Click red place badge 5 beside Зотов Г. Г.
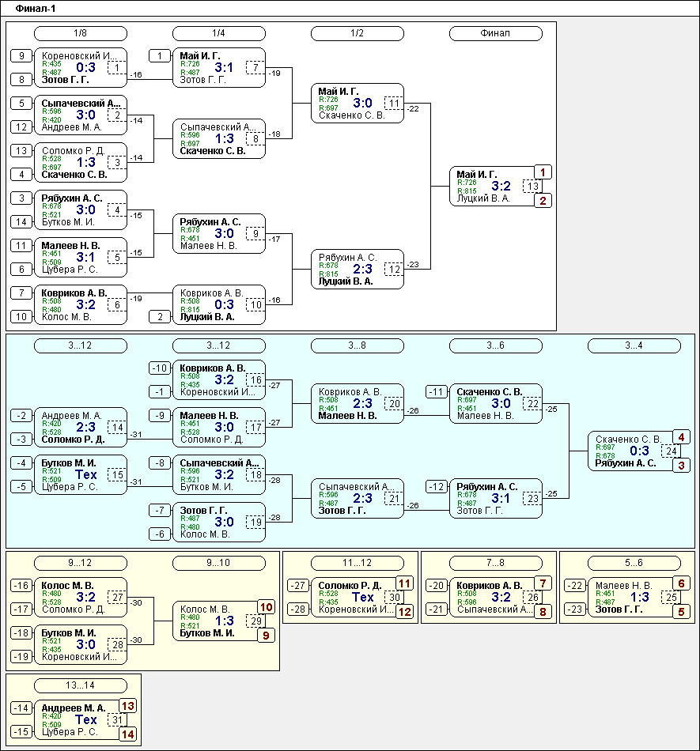The width and height of the screenshot is (700, 751). coord(681,612)
